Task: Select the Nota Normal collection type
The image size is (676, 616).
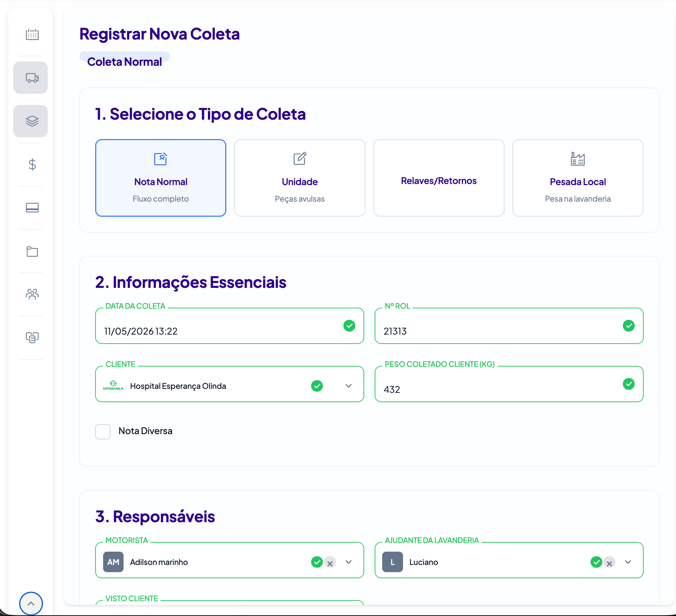Action: [x=161, y=178]
